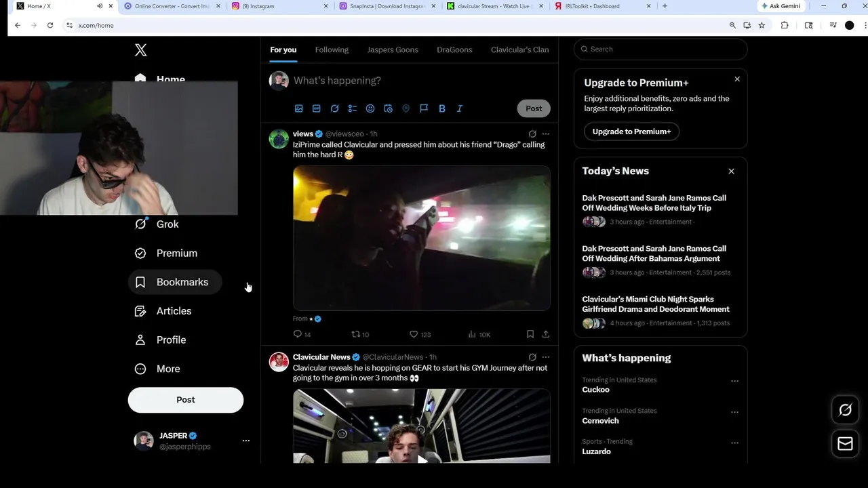The image size is (868, 488).
Task: Open Premium from the sidebar
Action: click(x=166, y=253)
